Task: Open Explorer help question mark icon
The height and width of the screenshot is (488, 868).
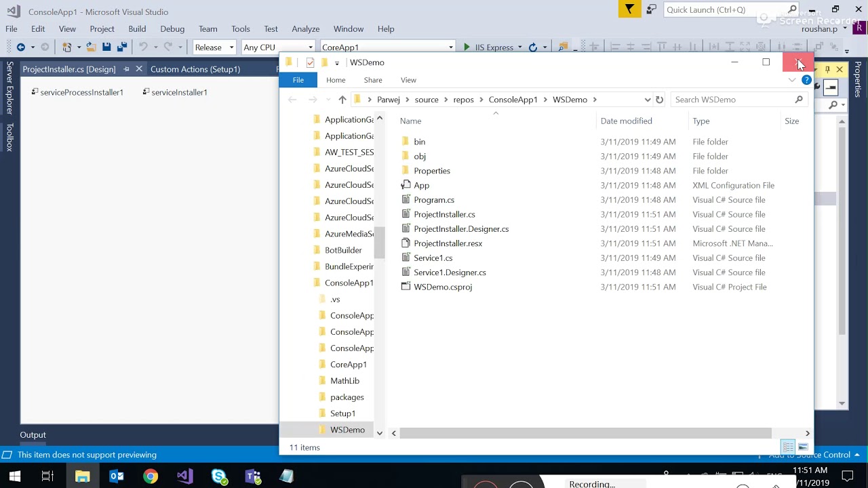Action: pyautogui.click(x=806, y=80)
